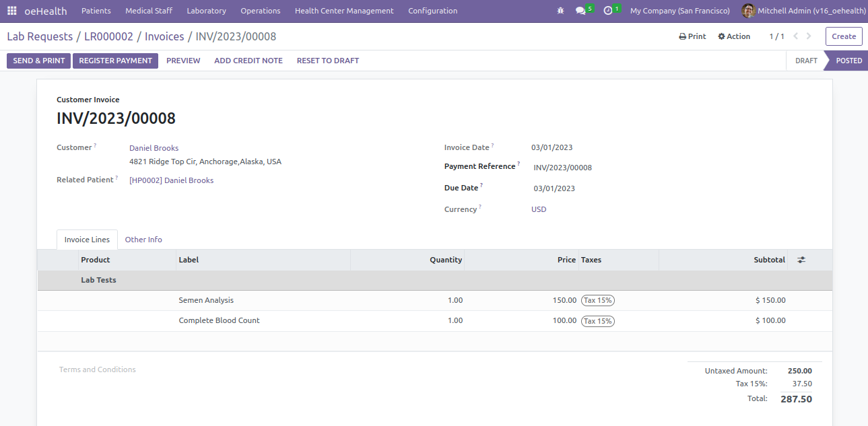Open Due Date help tooltip mark
Screen dimensions: 868x426
[x=481, y=186]
